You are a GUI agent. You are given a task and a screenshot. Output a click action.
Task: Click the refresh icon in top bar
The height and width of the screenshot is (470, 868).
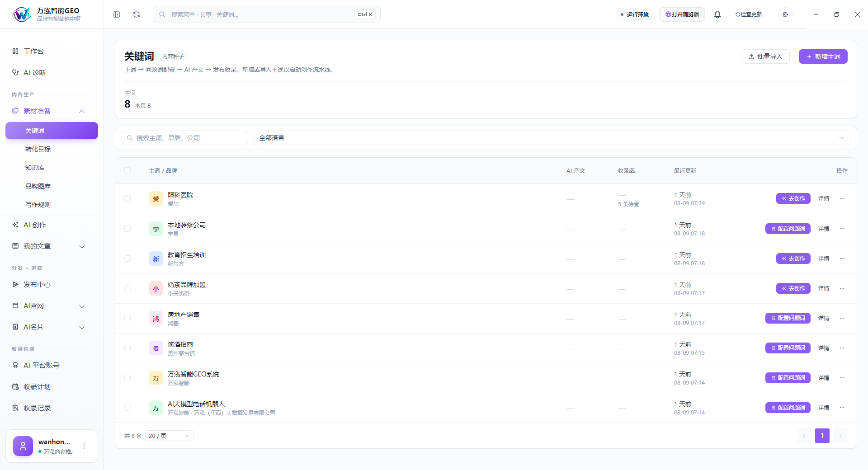(x=137, y=14)
